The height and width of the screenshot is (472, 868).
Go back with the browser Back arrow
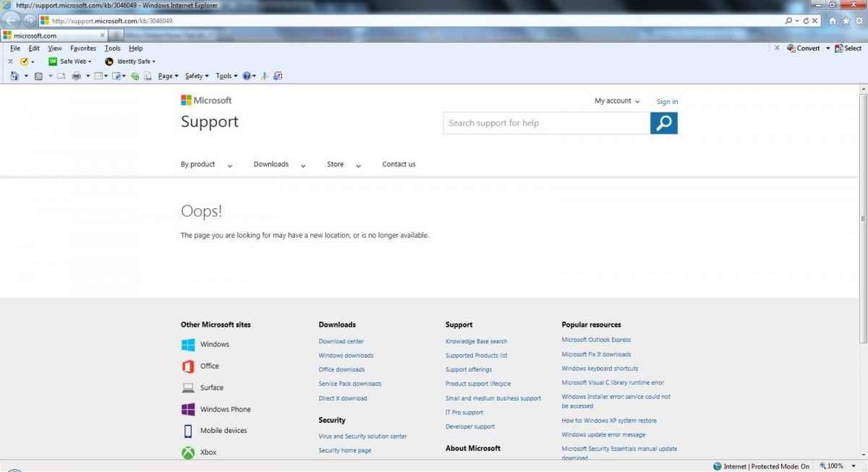tap(12, 20)
